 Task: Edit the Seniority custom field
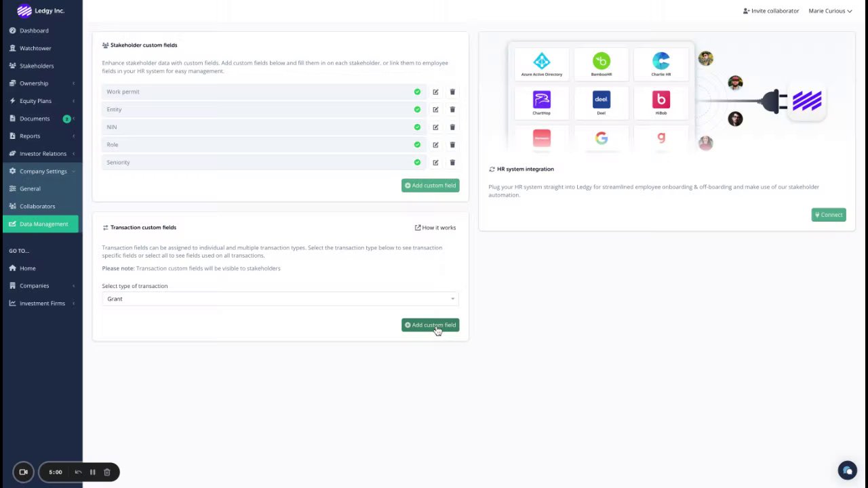[435, 163]
